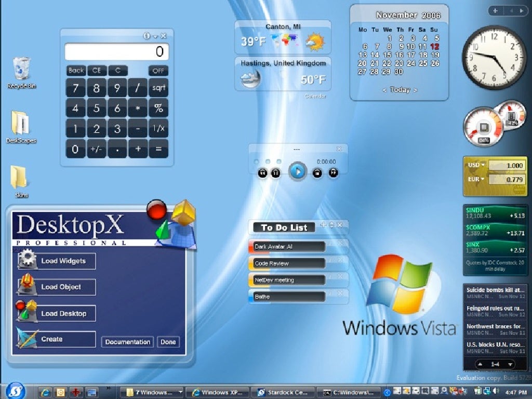The height and width of the screenshot is (399, 532).
Task: Click the calculator info icon
Action: click(147, 36)
